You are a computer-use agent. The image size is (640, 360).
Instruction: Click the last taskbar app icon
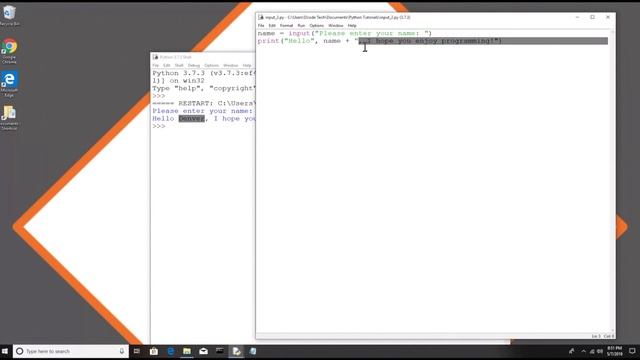(253, 351)
